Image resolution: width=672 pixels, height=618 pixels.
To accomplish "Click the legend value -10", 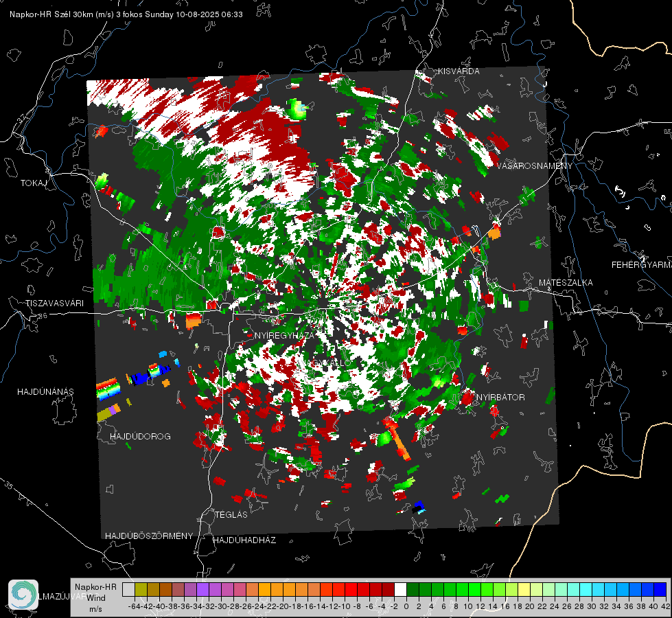I will pos(345,606).
